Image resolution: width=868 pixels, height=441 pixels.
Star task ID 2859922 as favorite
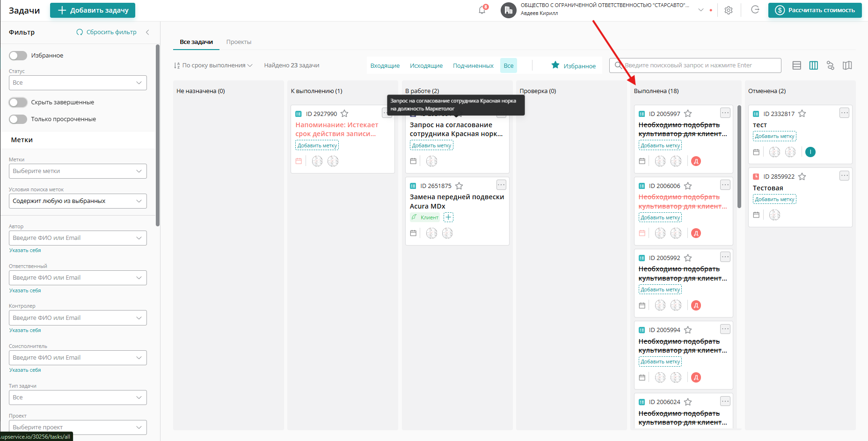coord(802,176)
